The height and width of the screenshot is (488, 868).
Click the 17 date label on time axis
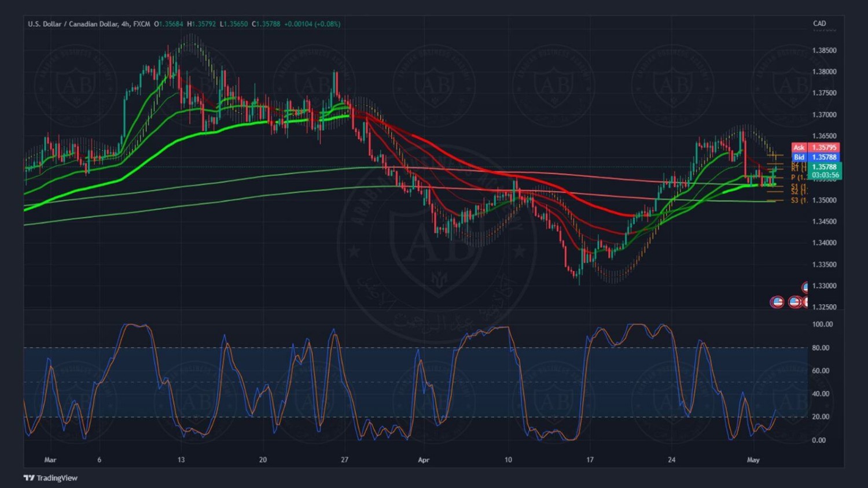point(590,460)
